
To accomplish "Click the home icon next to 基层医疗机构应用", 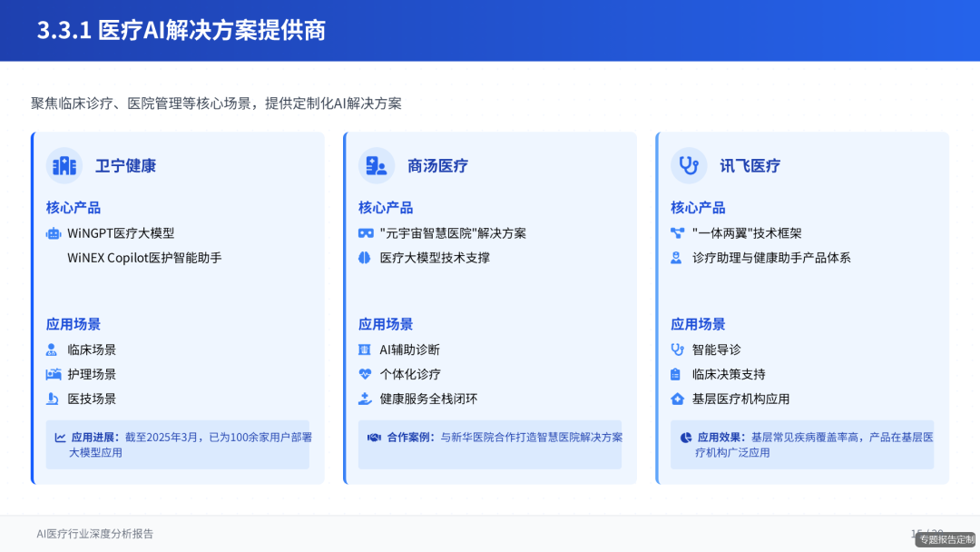I will point(677,398).
